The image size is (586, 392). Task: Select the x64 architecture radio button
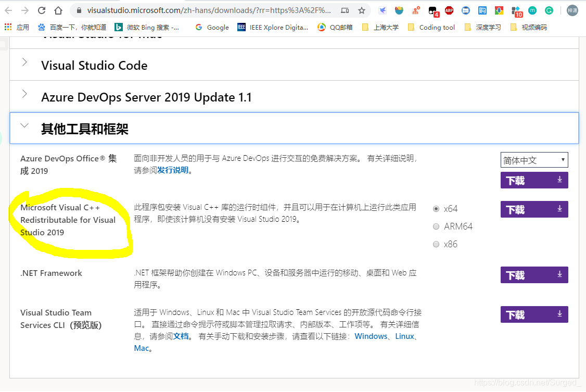click(436, 209)
